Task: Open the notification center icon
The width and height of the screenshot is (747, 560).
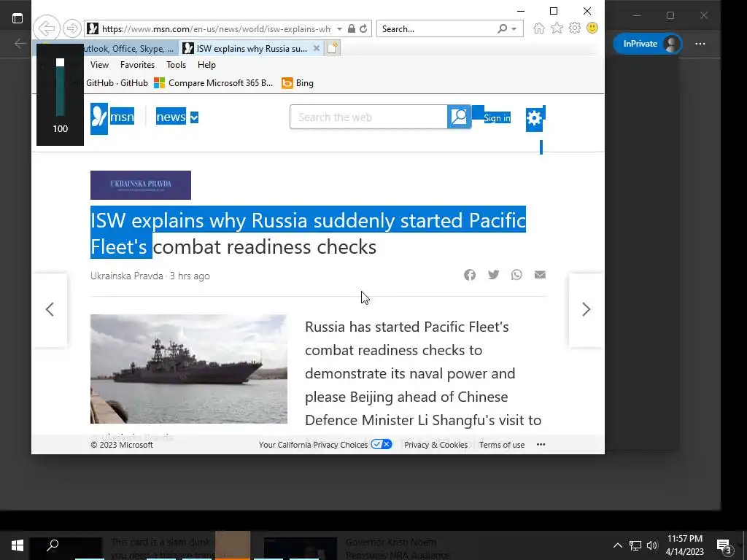Action: click(724, 545)
